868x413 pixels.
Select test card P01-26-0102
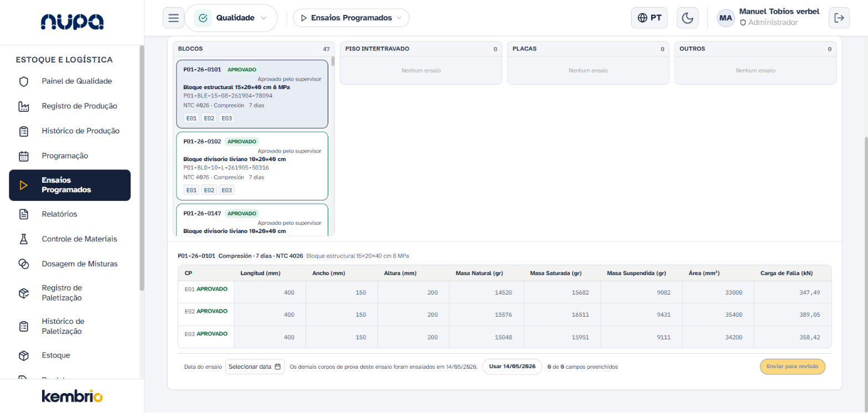pos(252,166)
